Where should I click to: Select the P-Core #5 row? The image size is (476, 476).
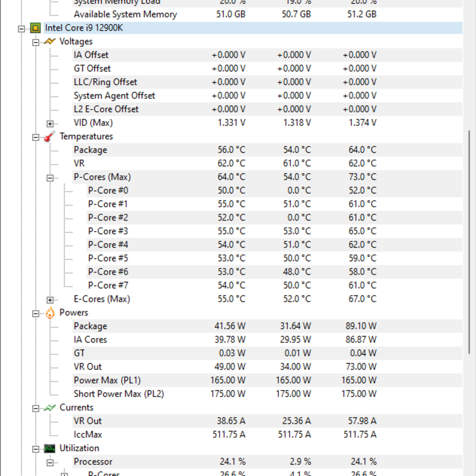[x=274, y=258]
